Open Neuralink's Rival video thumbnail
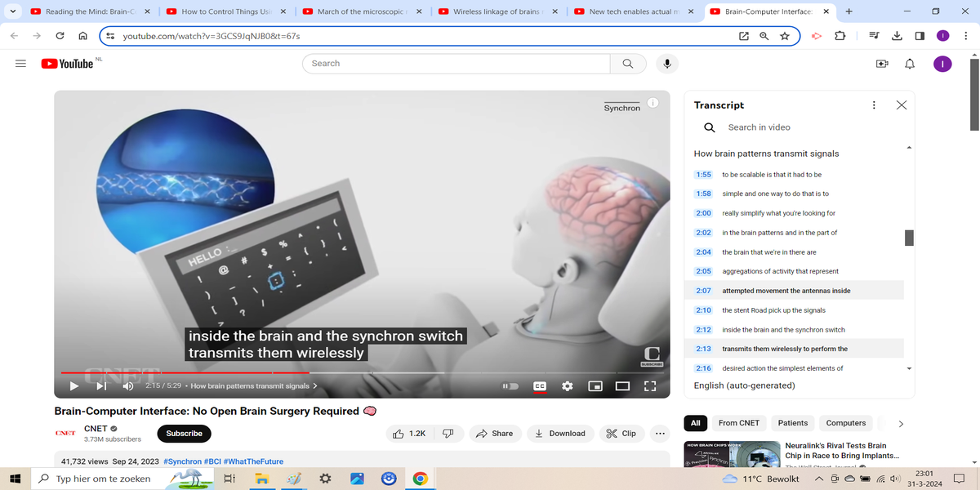Screen dimensions: 980x490 [731, 456]
